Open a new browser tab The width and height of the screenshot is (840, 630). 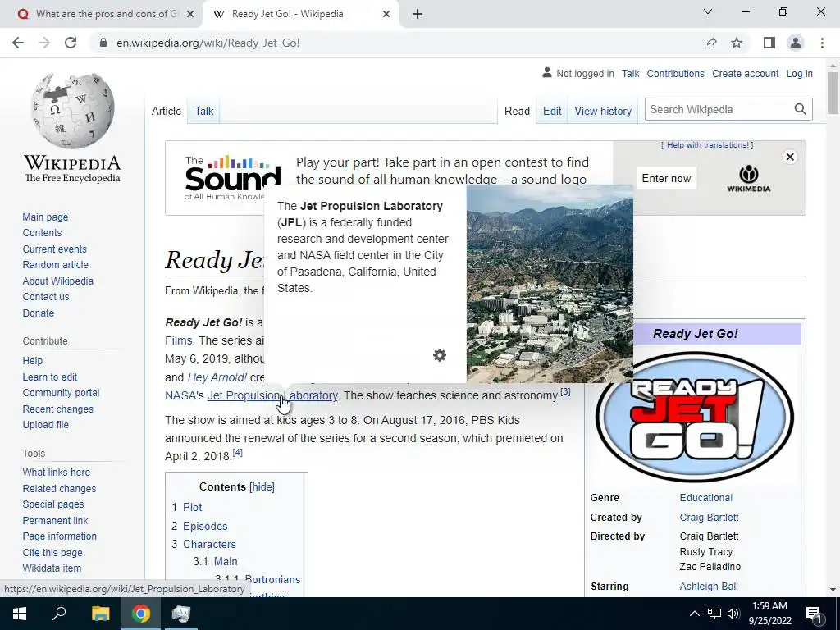click(x=418, y=14)
